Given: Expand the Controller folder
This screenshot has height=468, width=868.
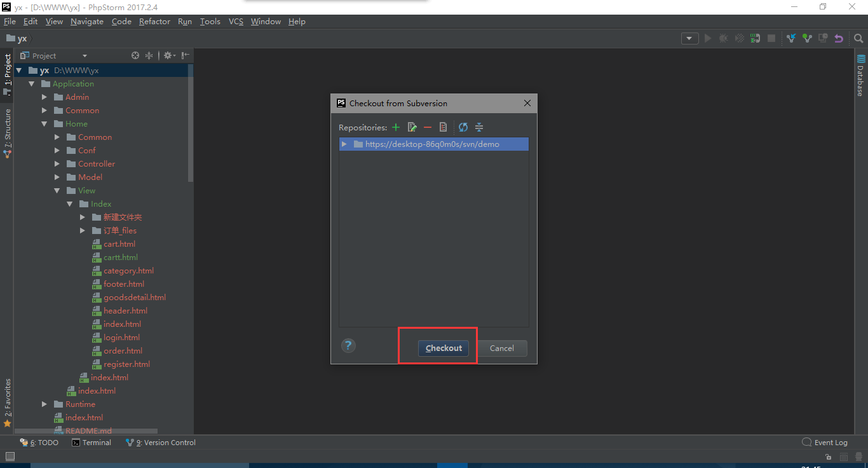Looking at the screenshot, I should coord(57,164).
